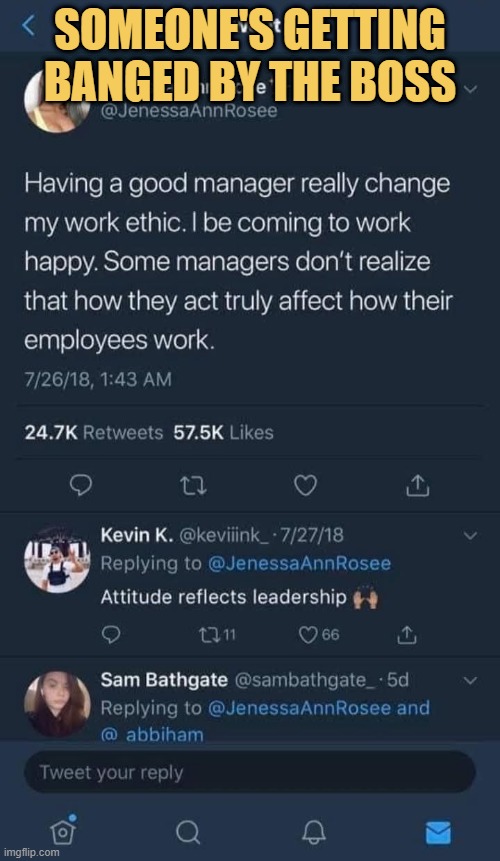The height and width of the screenshot is (861, 500).
Task: Expand options chevron on the main tweet
Action: (x=470, y=90)
